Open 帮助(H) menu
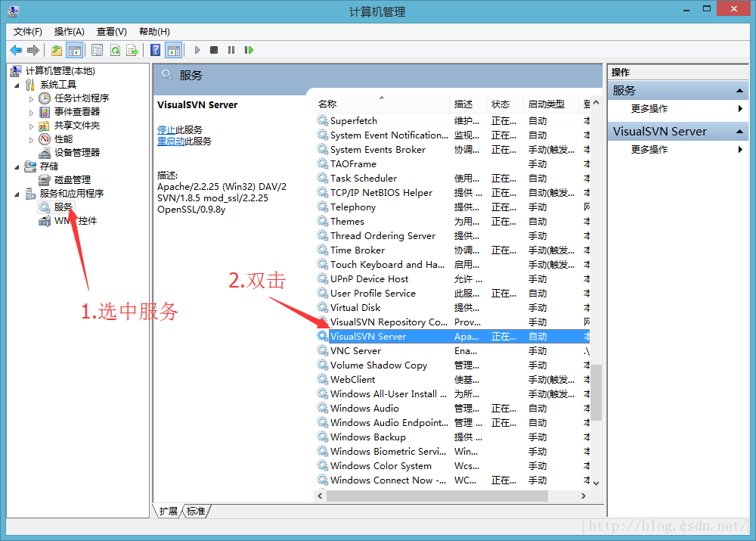Image resolution: width=756 pixels, height=541 pixels. pyautogui.click(x=154, y=32)
